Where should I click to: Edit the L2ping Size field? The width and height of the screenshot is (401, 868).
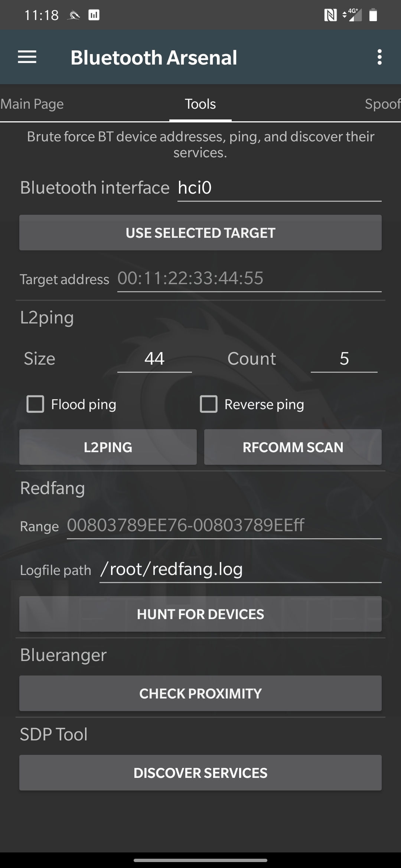154,359
